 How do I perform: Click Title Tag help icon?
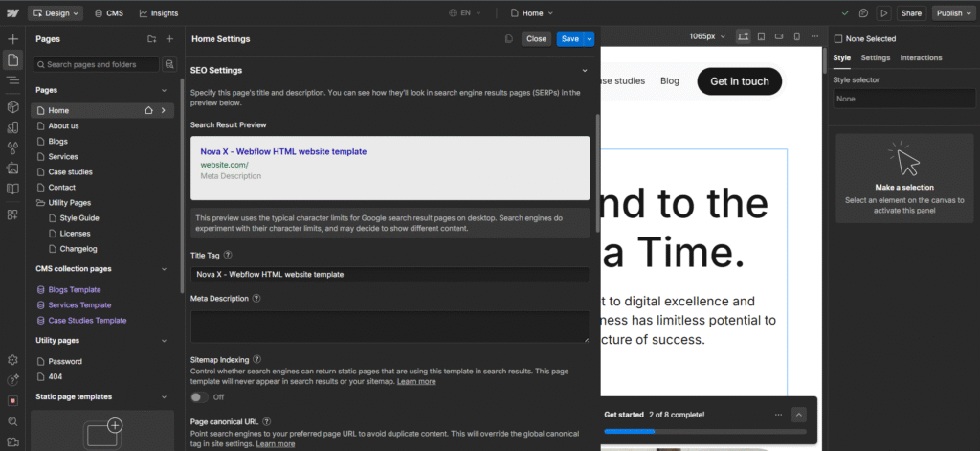[x=228, y=256]
